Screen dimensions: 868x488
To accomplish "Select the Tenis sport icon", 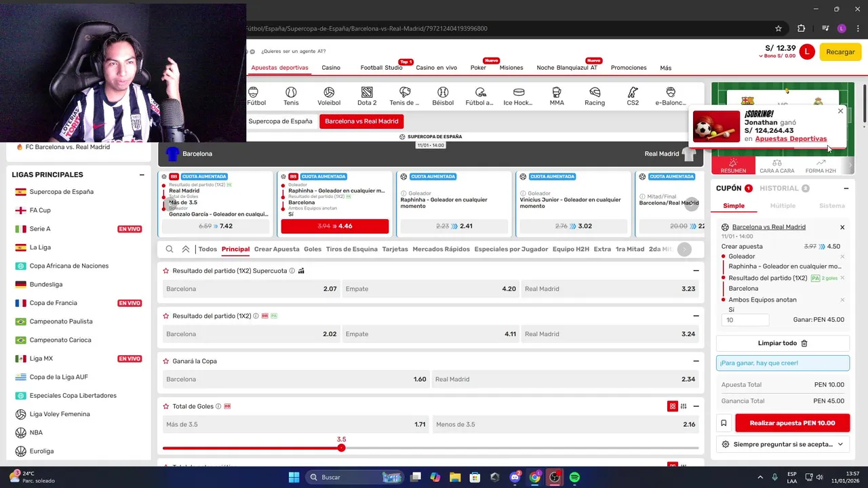I will [291, 96].
